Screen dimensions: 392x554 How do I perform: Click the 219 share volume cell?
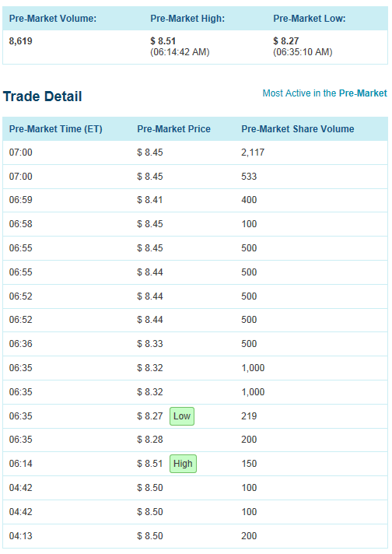(249, 416)
